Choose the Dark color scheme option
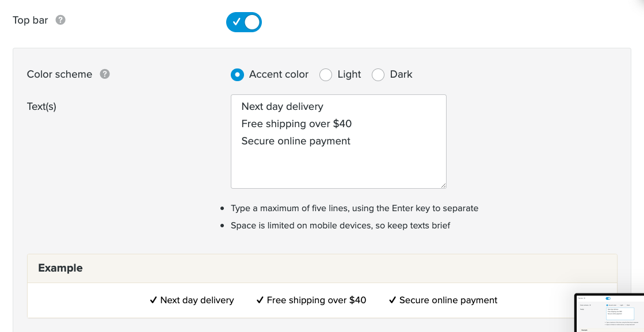 tap(378, 74)
